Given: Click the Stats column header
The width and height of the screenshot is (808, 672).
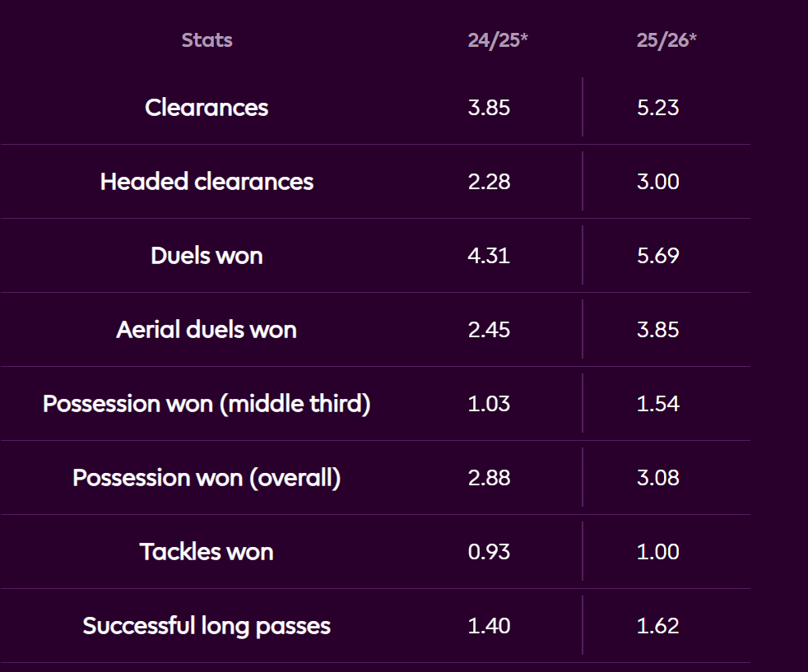Looking at the screenshot, I should click(x=207, y=40).
